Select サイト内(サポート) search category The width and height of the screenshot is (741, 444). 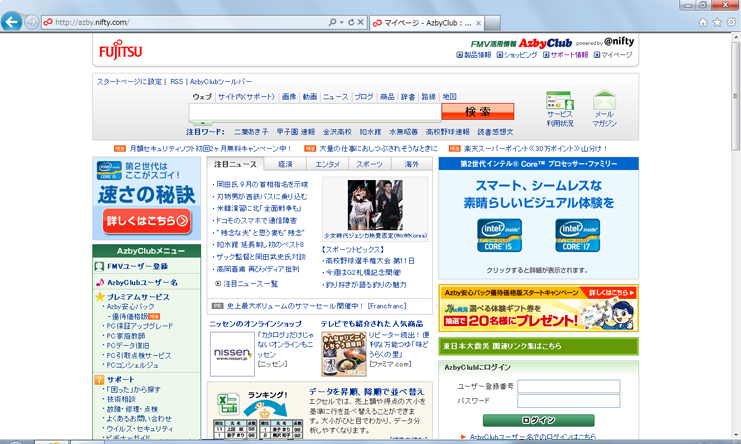(246, 96)
